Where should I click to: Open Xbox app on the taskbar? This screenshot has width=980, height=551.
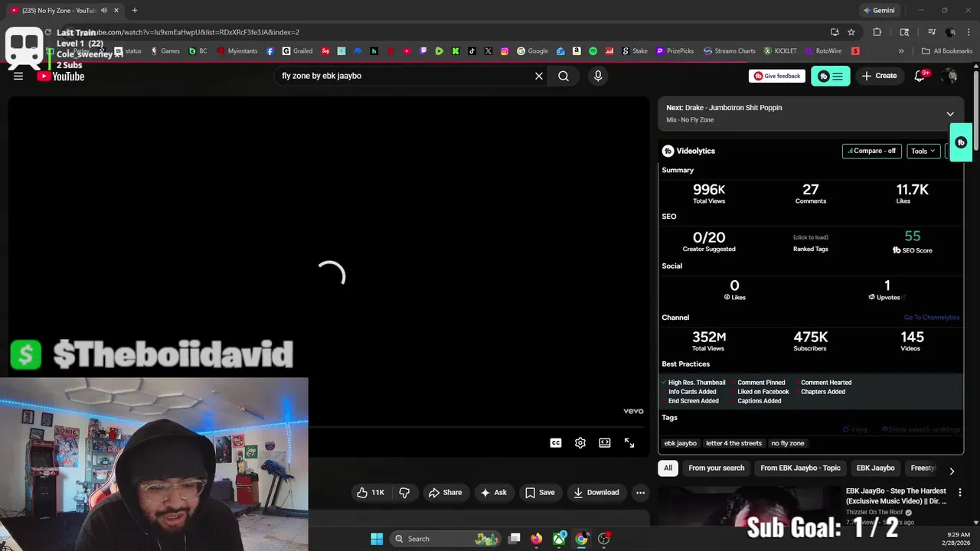[560, 539]
